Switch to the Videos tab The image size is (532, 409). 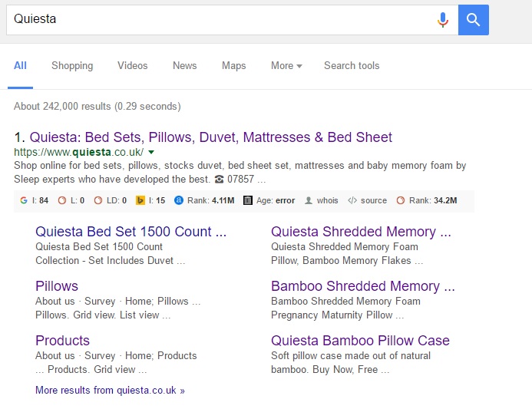[x=133, y=65]
